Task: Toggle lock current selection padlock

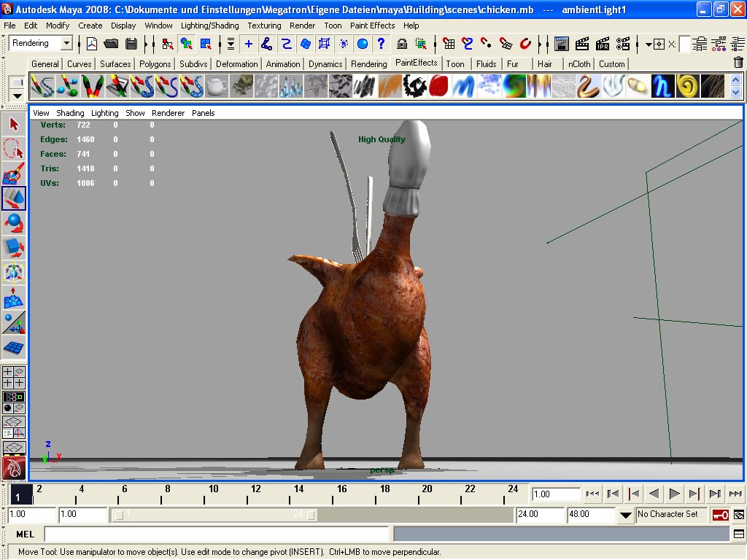Action: 402,44
